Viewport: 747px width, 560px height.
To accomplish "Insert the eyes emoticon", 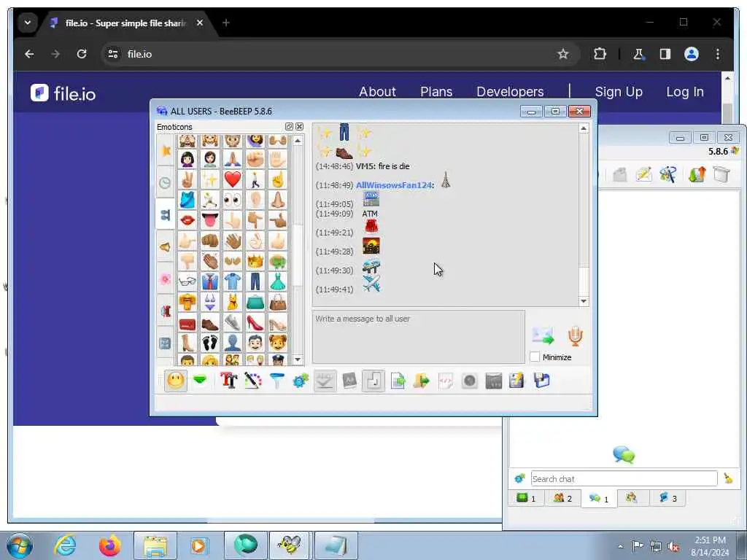I will [x=233, y=200].
